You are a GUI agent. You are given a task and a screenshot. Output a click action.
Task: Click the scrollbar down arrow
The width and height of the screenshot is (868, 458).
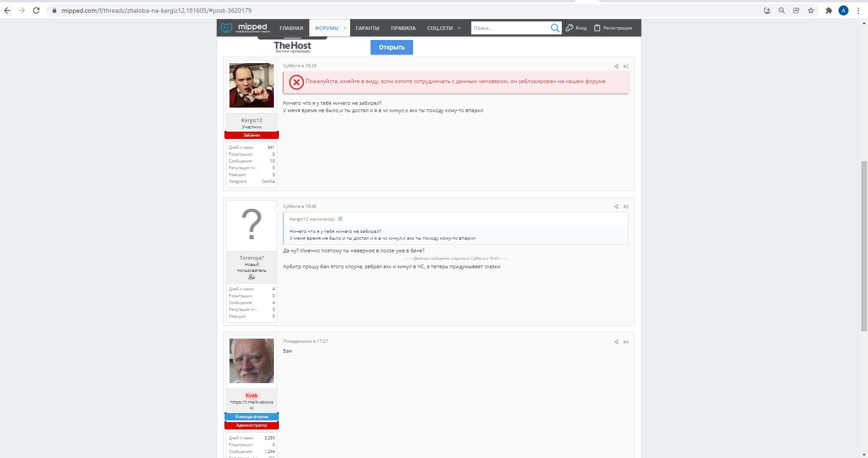(864, 454)
